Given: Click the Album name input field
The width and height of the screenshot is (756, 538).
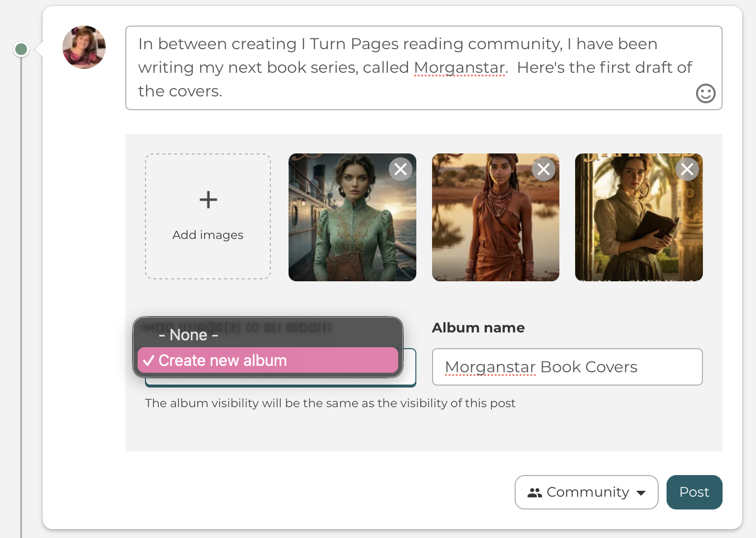Looking at the screenshot, I should tap(567, 367).
